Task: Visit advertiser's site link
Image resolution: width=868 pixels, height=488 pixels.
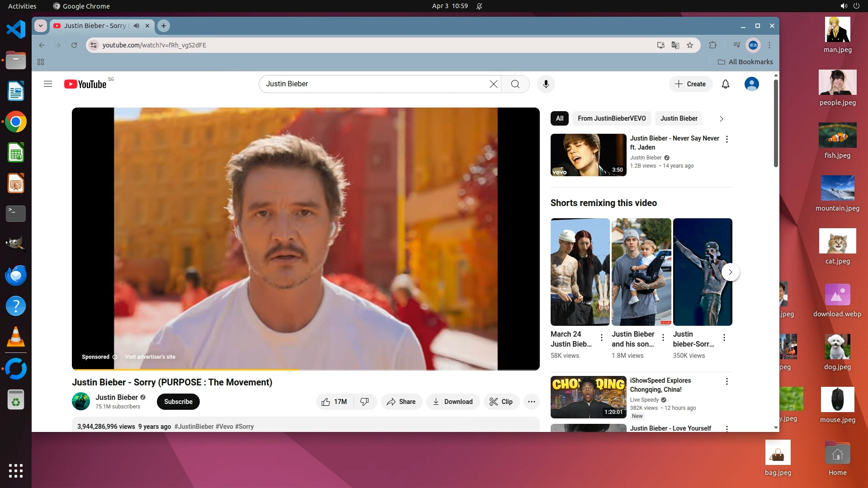Action: 150,357
